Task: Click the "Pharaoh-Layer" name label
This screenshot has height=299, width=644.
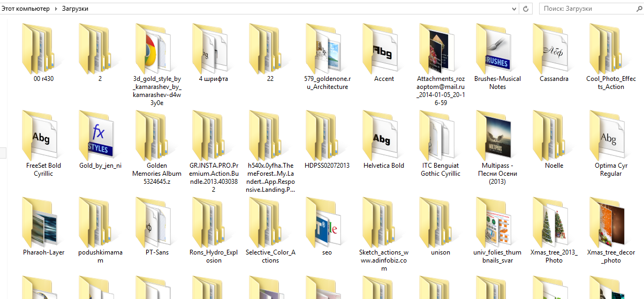Action: 43,252
